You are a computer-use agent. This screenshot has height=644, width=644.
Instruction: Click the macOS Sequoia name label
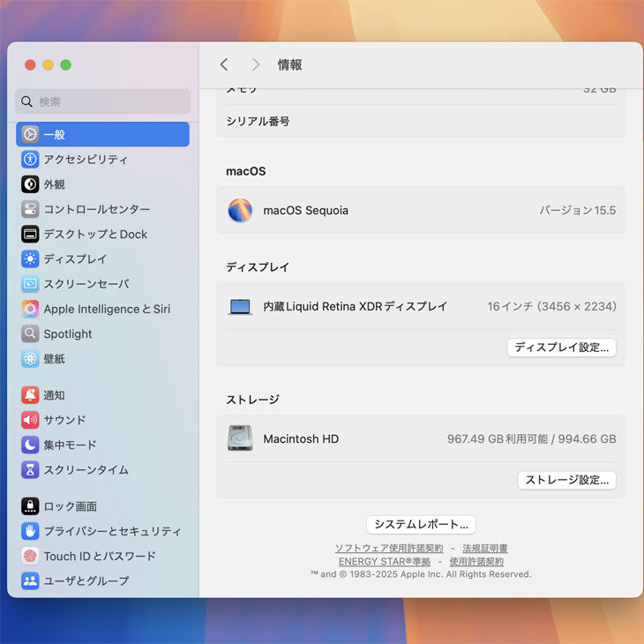305,210
